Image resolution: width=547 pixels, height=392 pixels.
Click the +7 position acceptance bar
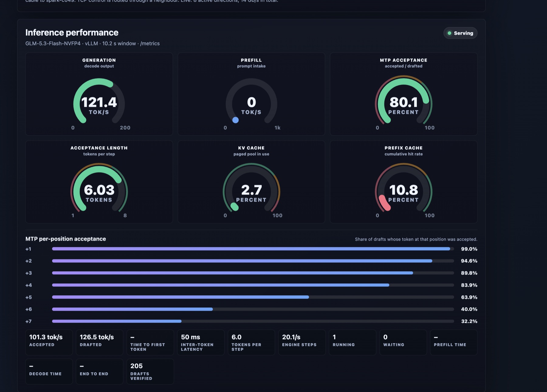coord(253,321)
